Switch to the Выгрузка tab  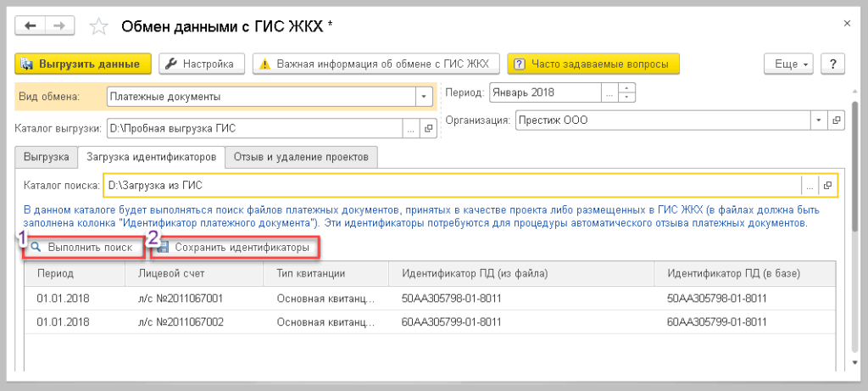[x=47, y=158]
